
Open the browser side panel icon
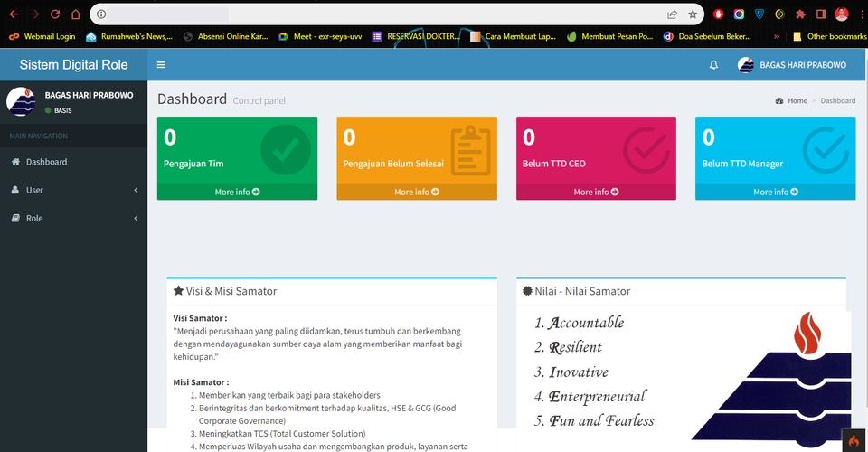pos(821,14)
